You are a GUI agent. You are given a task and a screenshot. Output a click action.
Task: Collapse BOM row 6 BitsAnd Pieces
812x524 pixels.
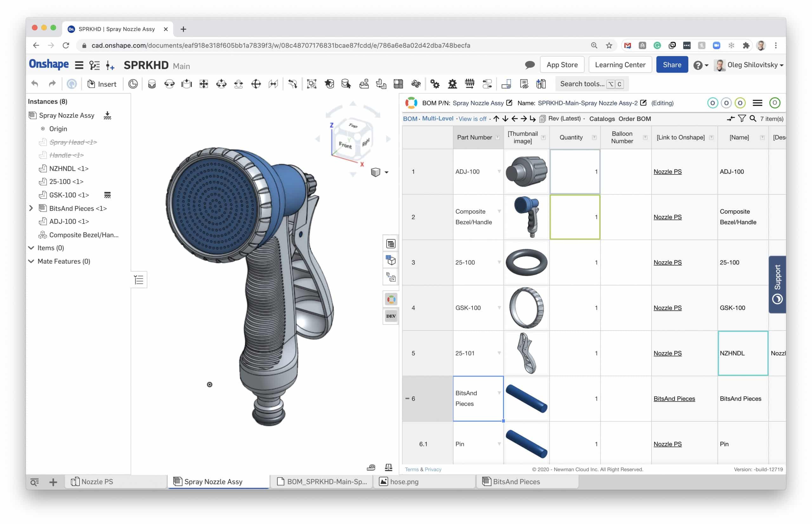click(407, 398)
